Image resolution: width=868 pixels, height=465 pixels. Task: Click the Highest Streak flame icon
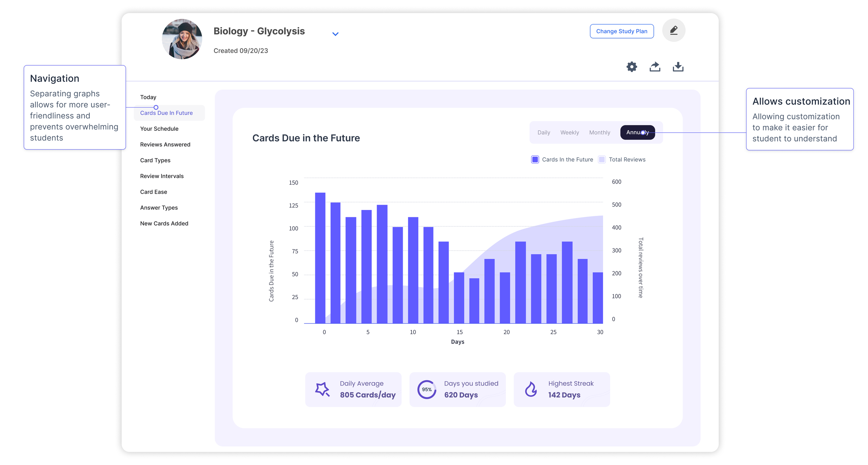pyautogui.click(x=531, y=389)
